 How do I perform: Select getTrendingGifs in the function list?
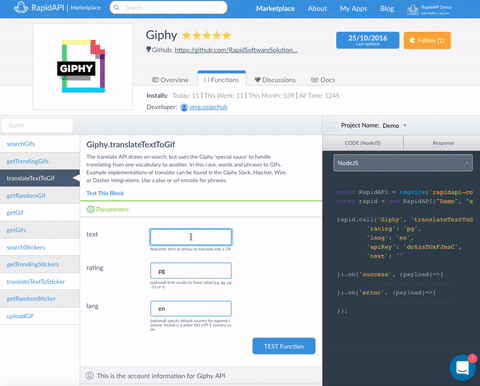(40, 161)
